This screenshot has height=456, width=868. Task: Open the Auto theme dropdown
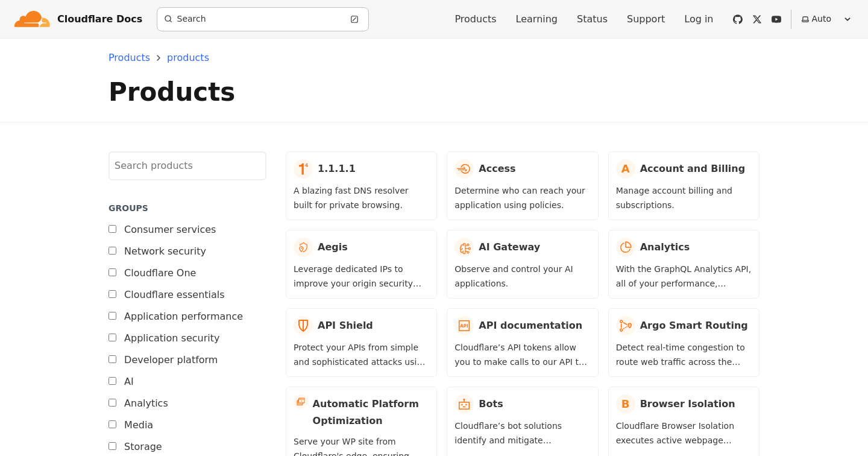coord(826,19)
